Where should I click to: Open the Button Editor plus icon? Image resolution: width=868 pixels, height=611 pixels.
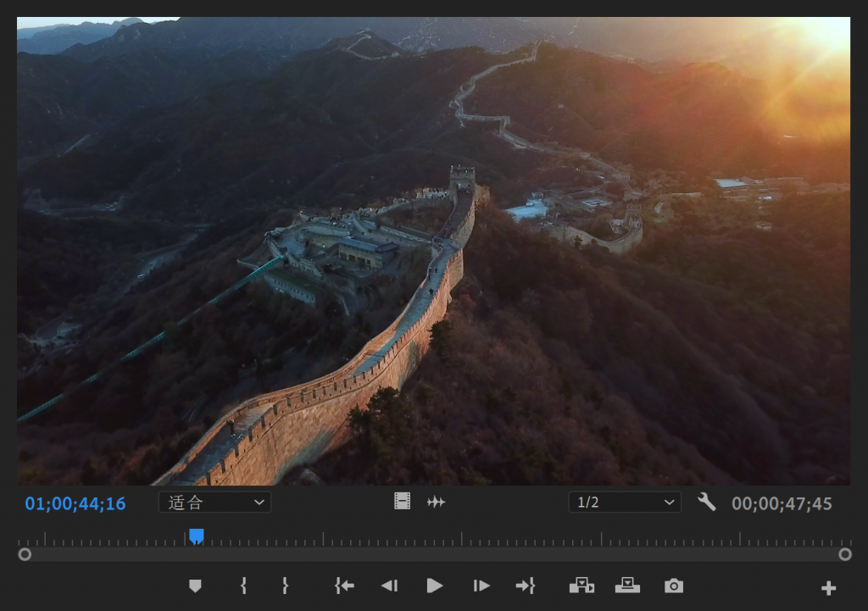point(828,588)
